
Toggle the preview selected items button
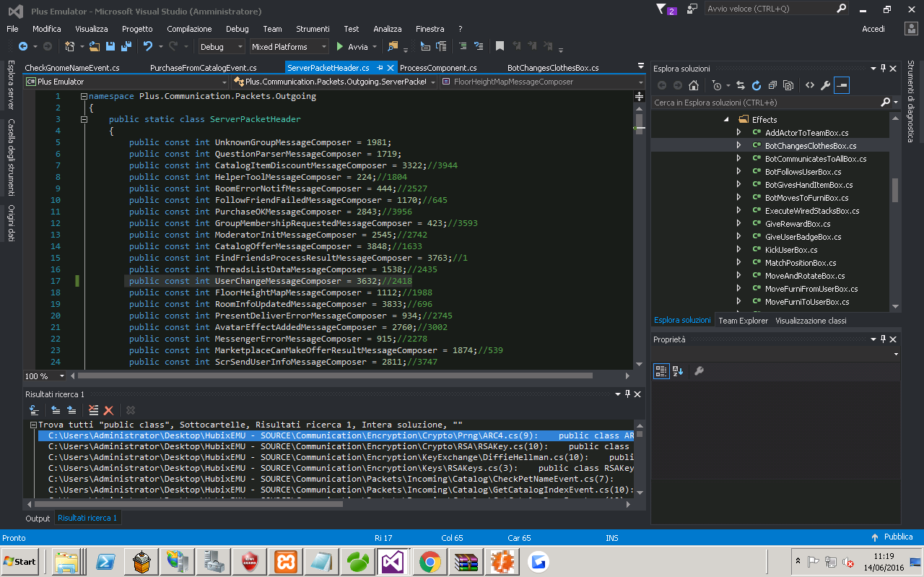842,85
